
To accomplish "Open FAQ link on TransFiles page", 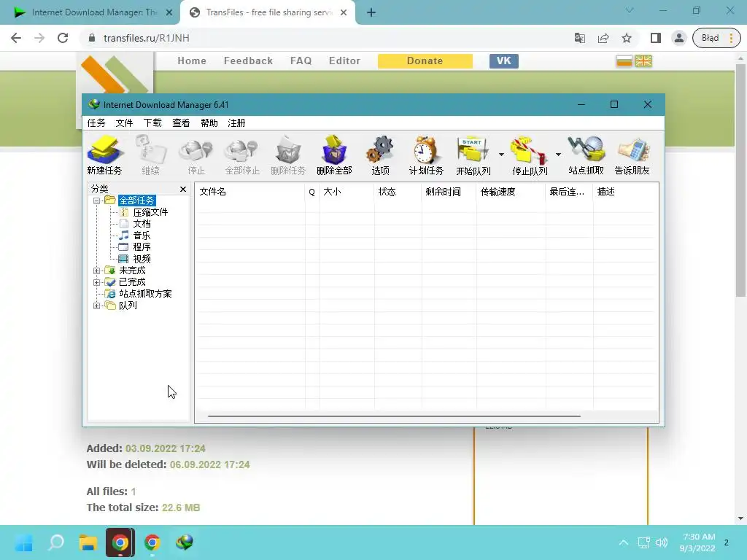I will tap(301, 61).
